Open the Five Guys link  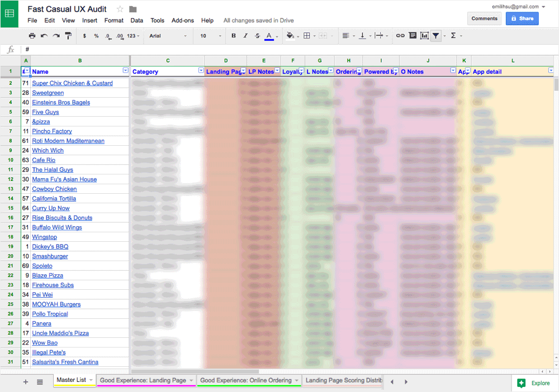tap(45, 112)
